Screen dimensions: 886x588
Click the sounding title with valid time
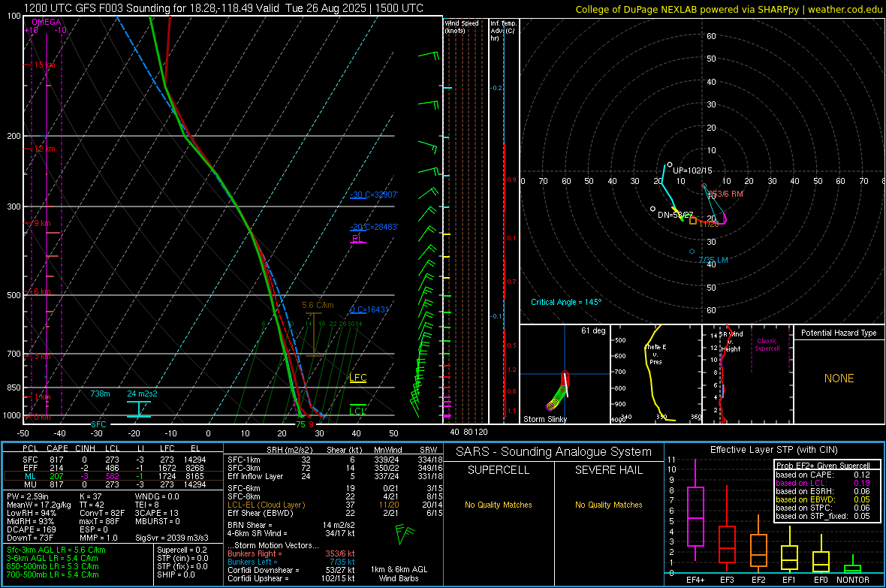(x=223, y=8)
